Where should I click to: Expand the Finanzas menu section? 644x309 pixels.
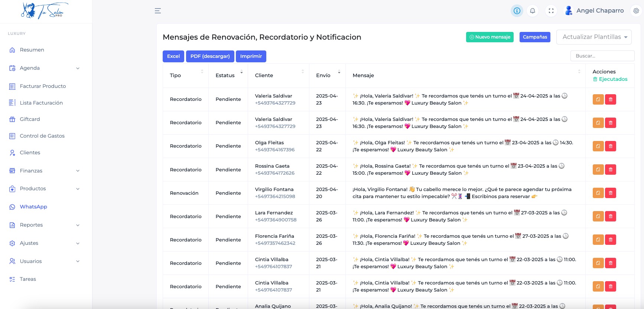(45, 171)
